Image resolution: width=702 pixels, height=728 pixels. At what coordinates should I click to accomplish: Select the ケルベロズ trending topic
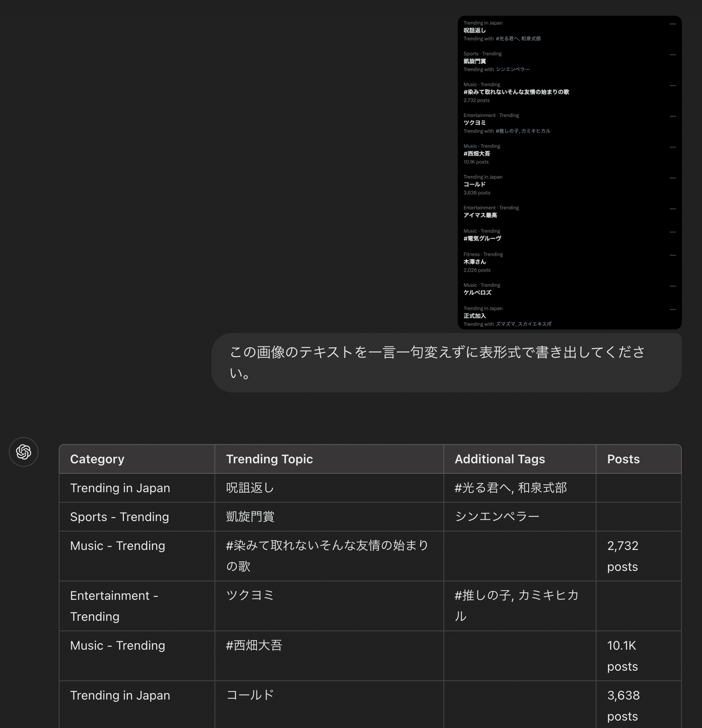(x=477, y=293)
